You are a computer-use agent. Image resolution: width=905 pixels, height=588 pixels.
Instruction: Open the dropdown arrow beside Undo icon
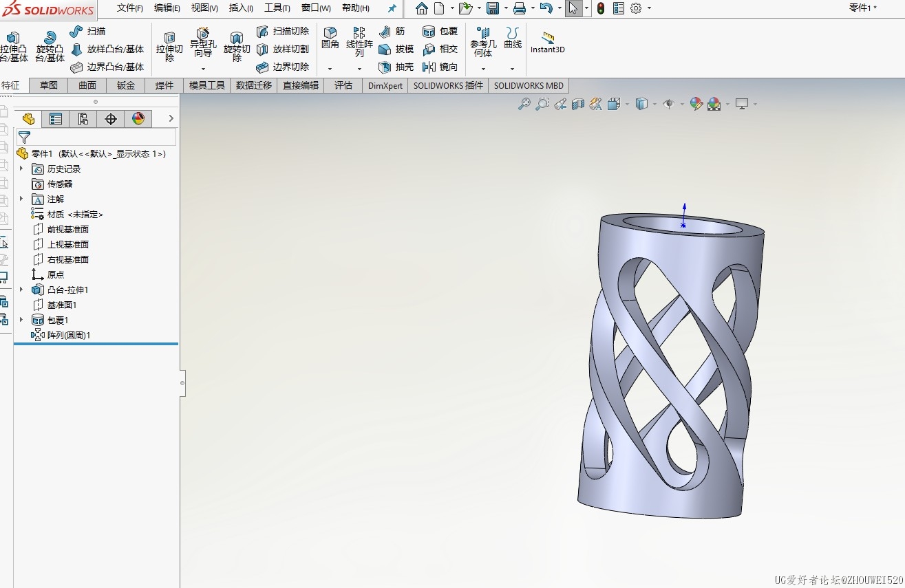[560, 8]
